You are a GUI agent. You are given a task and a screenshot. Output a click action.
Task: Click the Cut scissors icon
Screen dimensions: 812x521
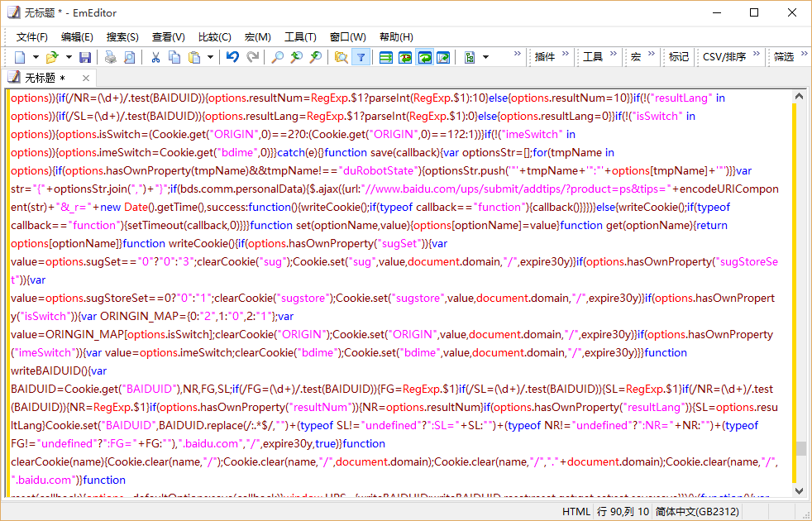tap(155, 57)
